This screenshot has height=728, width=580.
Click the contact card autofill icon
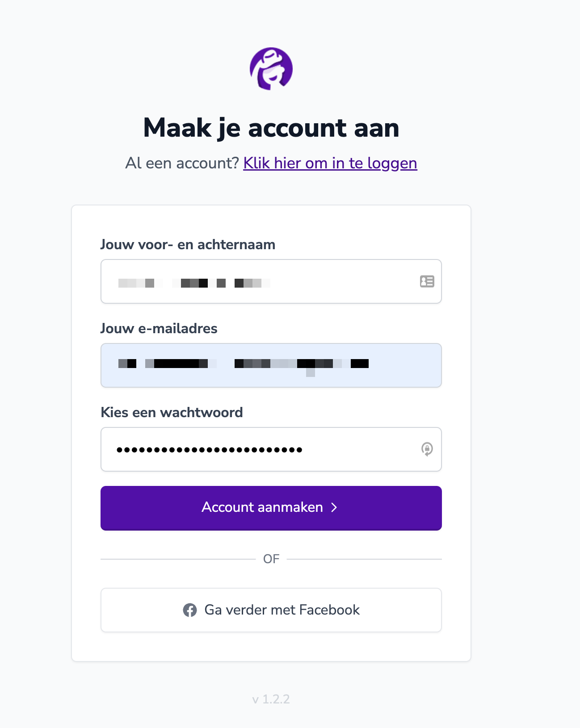coord(427,281)
